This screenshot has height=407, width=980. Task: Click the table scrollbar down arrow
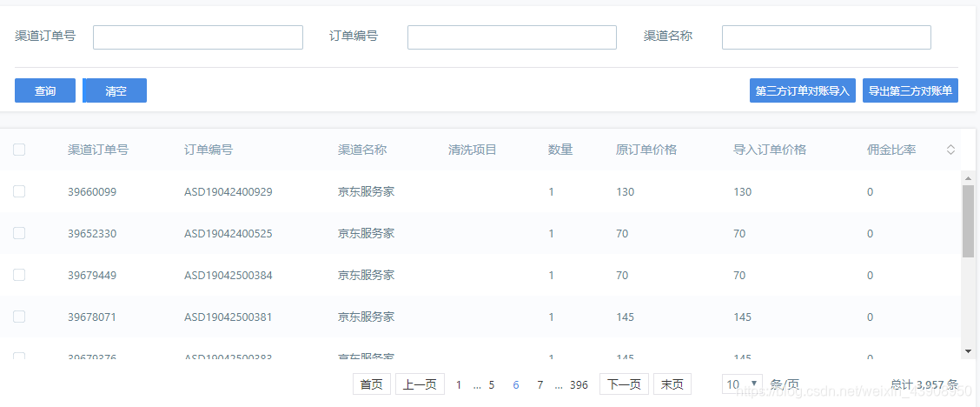click(x=968, y=351)
